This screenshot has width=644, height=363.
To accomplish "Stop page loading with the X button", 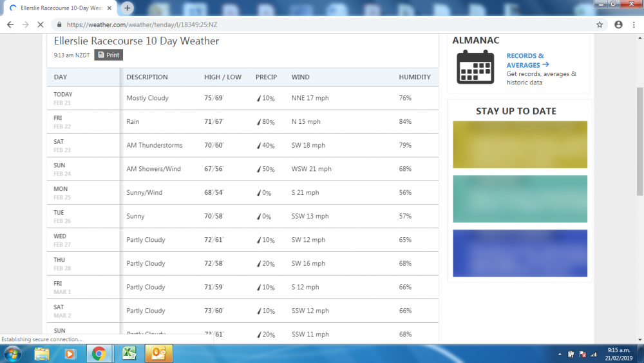I will click(40, 25).
